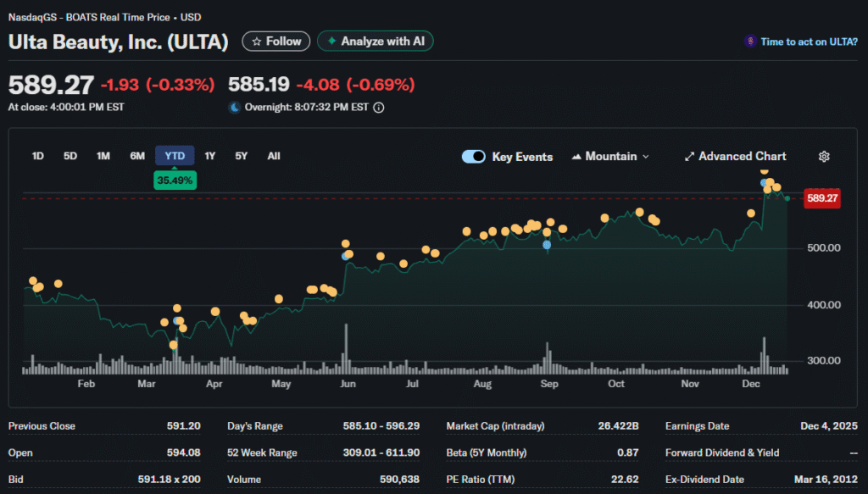Follow Ulta Beauty stock
The image size is (868, 494).
[x=275, y=42]
